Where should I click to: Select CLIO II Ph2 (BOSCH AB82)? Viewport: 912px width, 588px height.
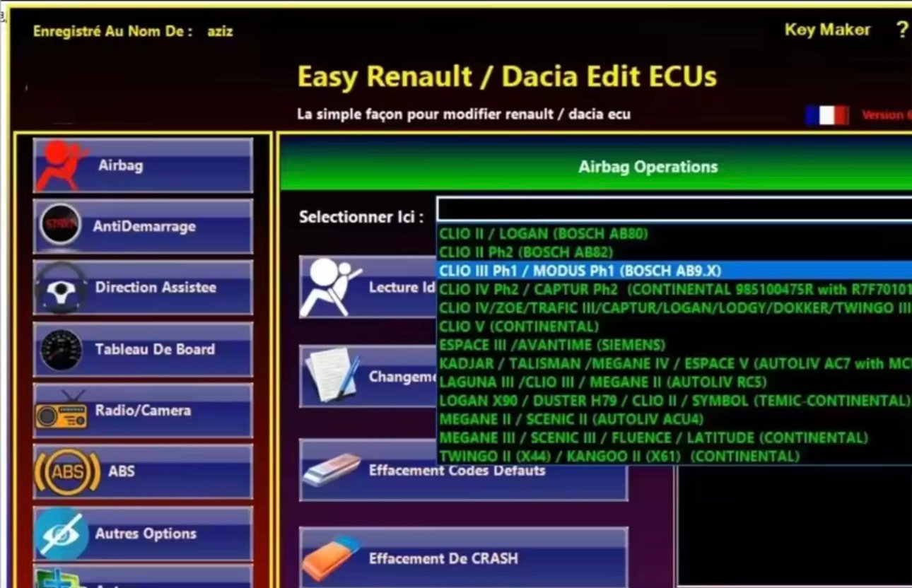pyautogui.click(x=674, y=252)
